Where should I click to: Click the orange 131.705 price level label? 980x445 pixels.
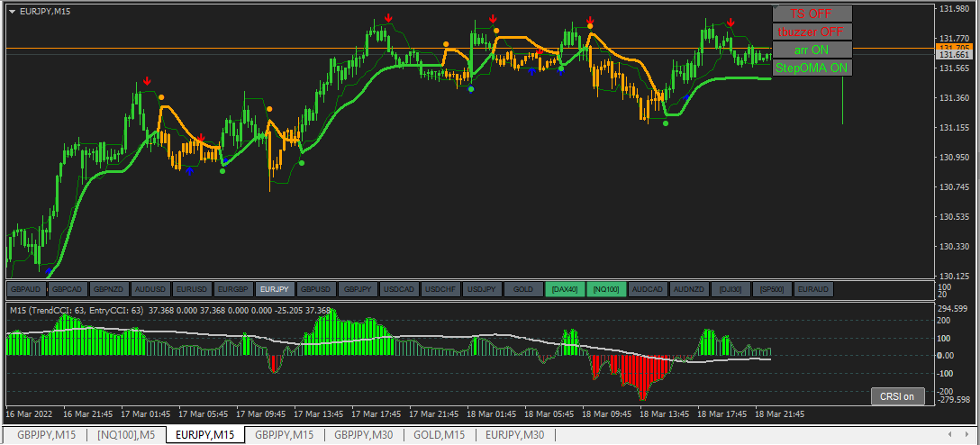pos(954,48)
